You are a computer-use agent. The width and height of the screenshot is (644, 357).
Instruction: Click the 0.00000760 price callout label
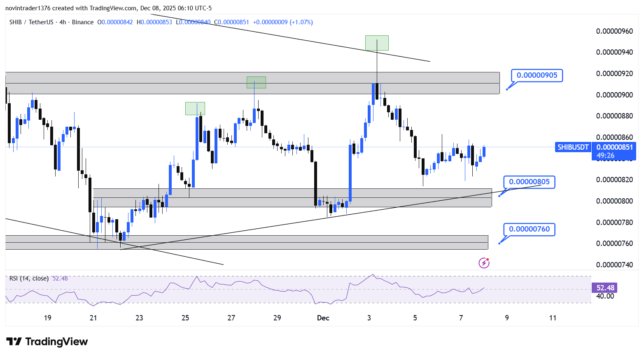(529, 229)
